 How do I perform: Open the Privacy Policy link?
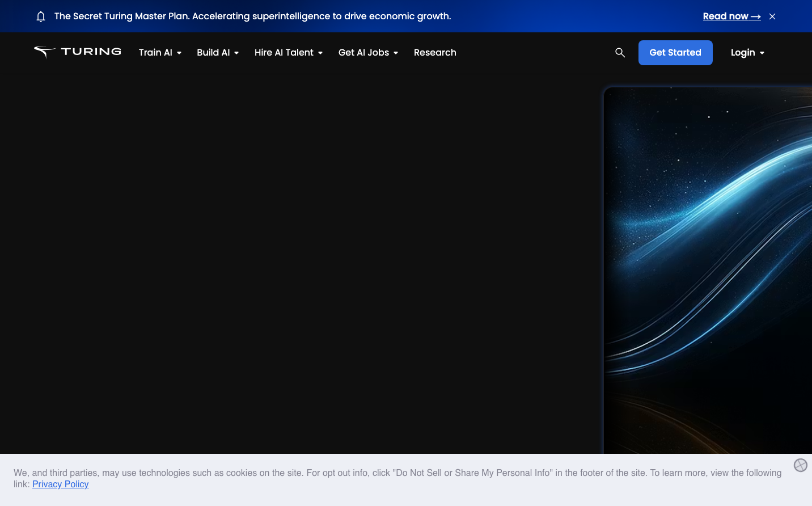[x=60, y=484]
